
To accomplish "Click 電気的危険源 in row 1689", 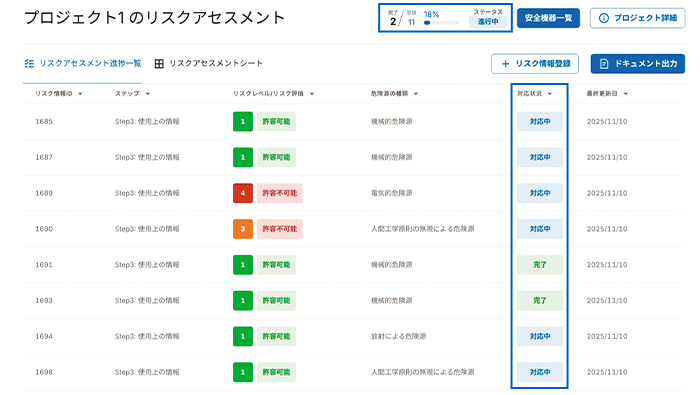I will tap(392, 193).
